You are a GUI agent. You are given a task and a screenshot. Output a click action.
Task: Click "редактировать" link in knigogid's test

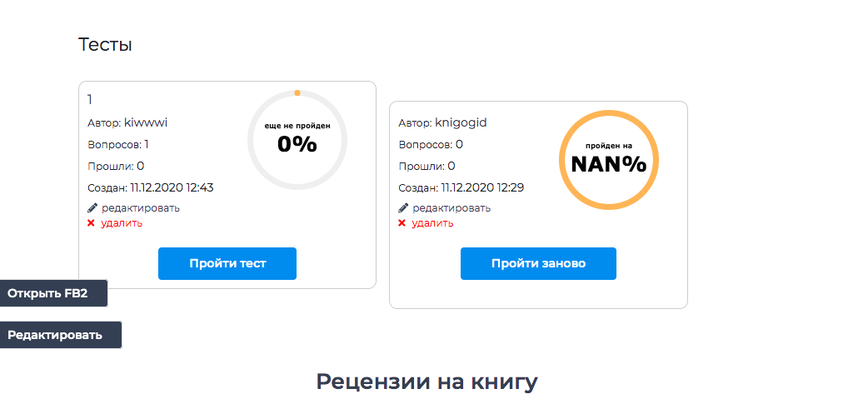click(x=451, y=207)
